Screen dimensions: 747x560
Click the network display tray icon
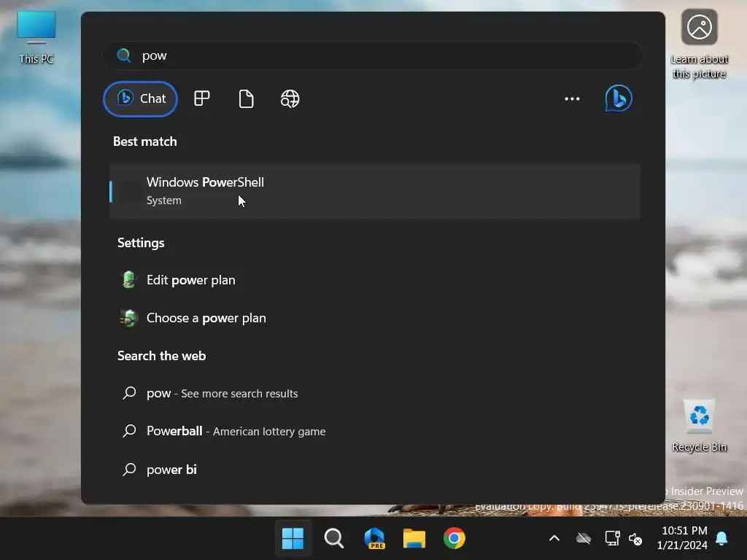(612, 539)
